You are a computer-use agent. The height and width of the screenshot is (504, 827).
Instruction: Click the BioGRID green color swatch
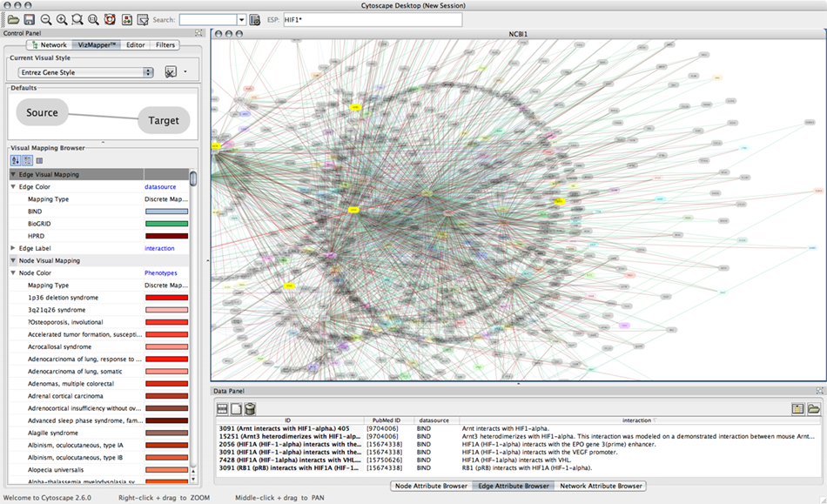point(167,224)
